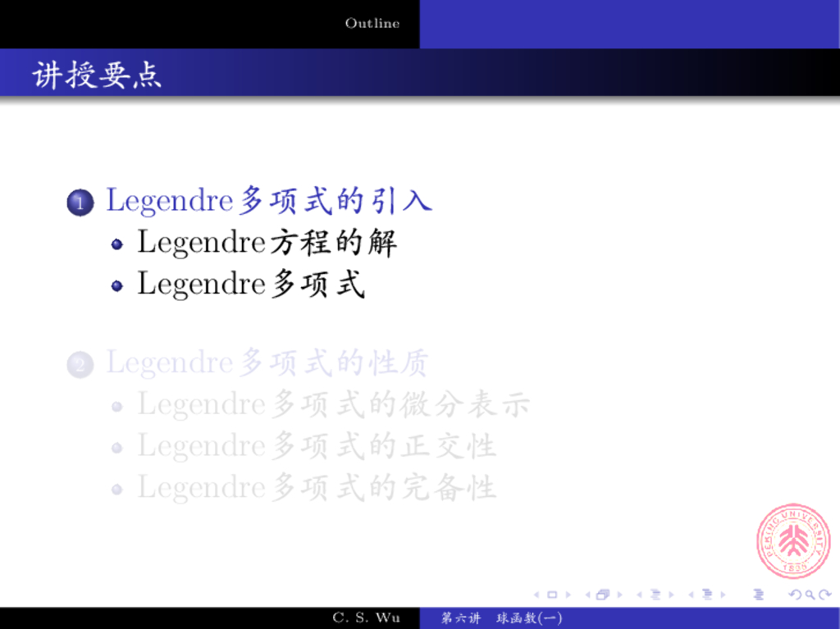The image size is (840, 629).
Task: Jump to next subsection arrow
Action: coord(671,595)
